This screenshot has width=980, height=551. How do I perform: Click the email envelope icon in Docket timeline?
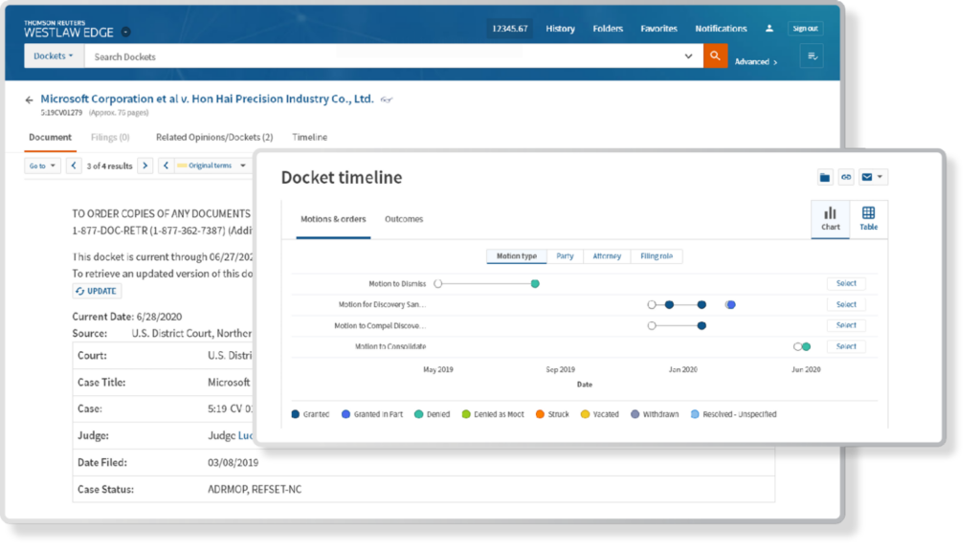867,177
